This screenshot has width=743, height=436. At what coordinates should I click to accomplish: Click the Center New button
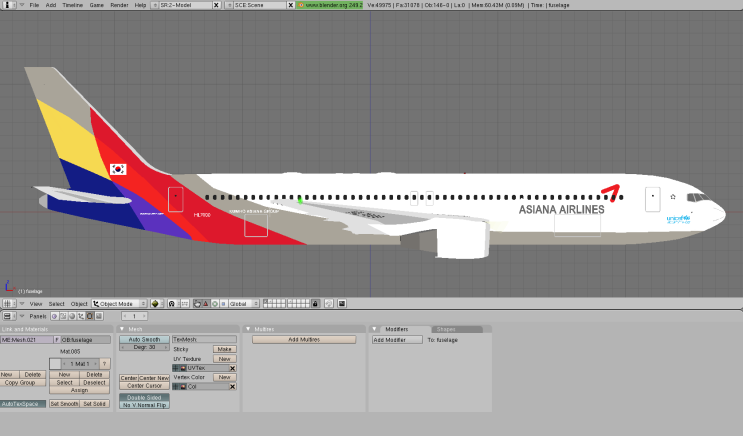point(154,378)
